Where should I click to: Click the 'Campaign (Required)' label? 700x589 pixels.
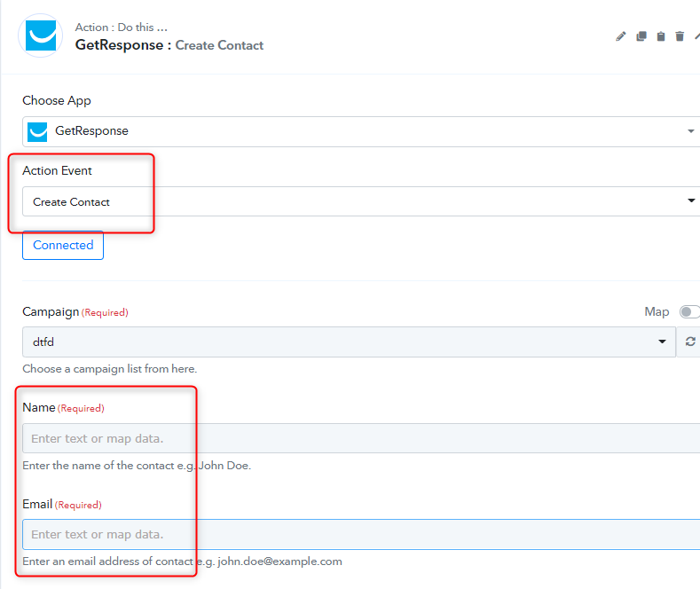coord(75,312)
